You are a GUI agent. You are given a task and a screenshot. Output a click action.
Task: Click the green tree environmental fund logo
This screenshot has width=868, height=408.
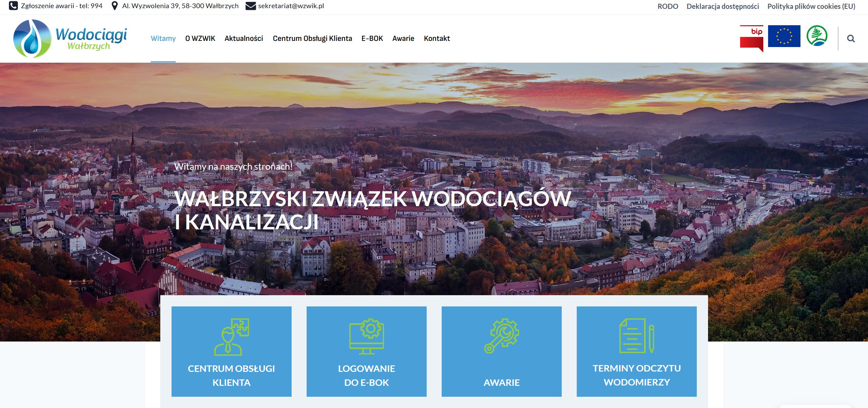(816, 36)
